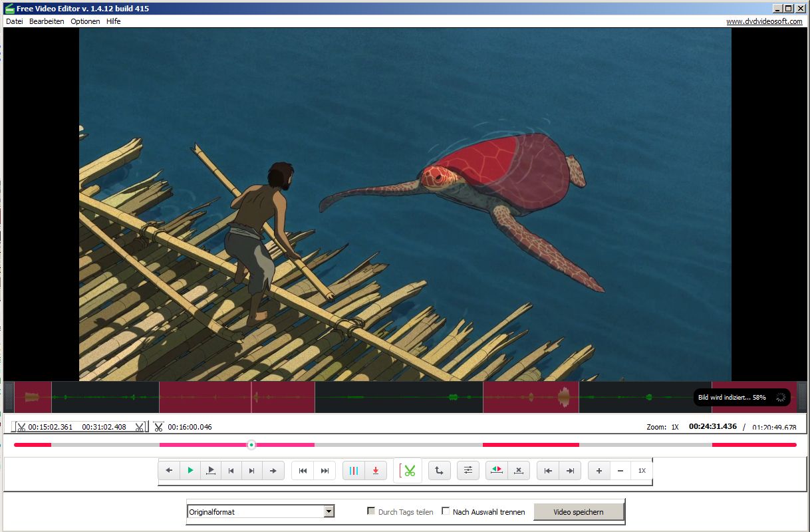Open the www.dvdvideosoft.com link
Image resolution: width=810 pixels, height=532 pixels.
coord(763,21)
